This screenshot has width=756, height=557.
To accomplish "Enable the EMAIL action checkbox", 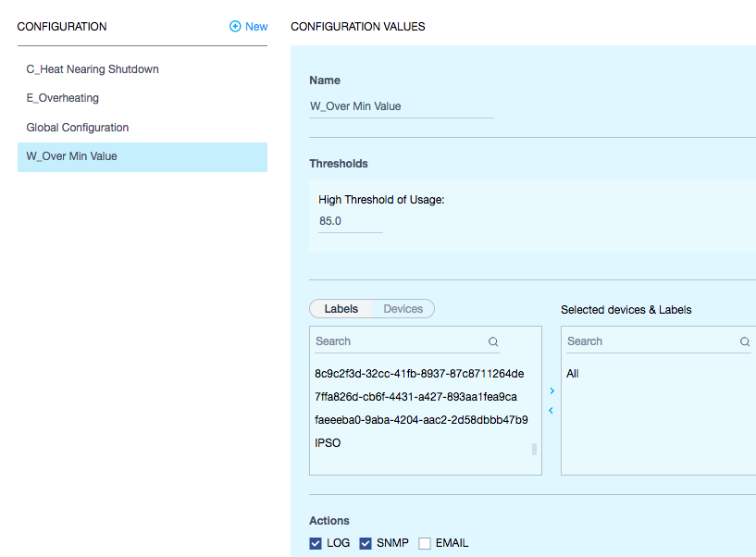I will pyautogui.click(x=425, y=543).
